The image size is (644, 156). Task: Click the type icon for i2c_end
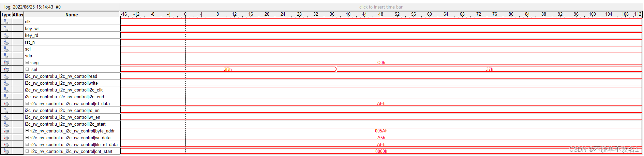[x=6, y=97]
